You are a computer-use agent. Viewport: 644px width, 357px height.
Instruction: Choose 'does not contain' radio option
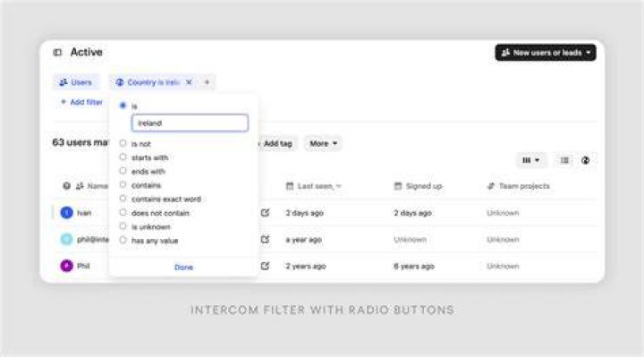coord(123,212)
